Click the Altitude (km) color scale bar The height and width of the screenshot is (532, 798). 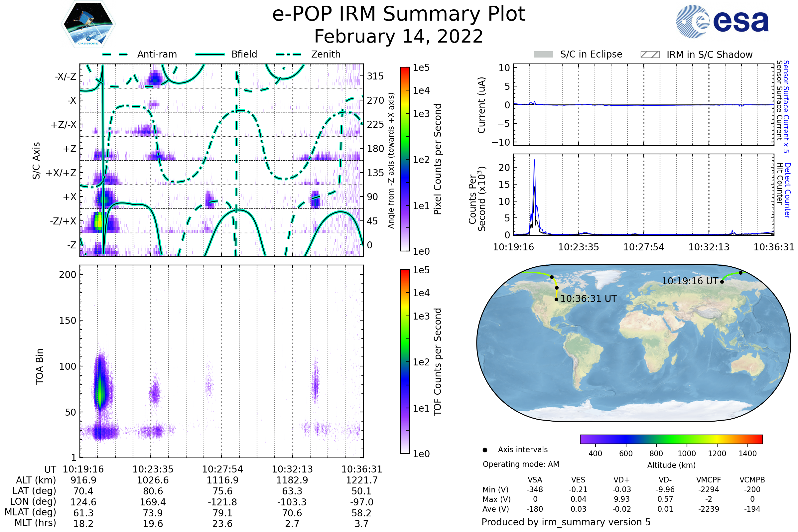[671, 439]
